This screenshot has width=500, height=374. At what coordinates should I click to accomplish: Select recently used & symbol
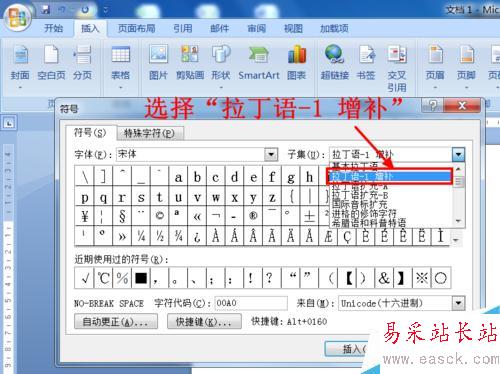(384, 278)
